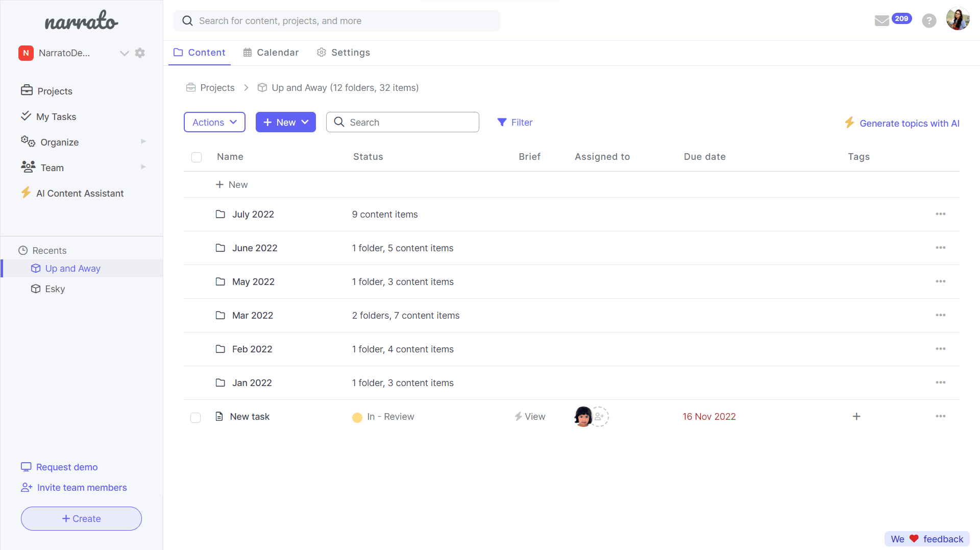Click the assigned user avatar
The image size is (980, 550).
pos(583,417)
